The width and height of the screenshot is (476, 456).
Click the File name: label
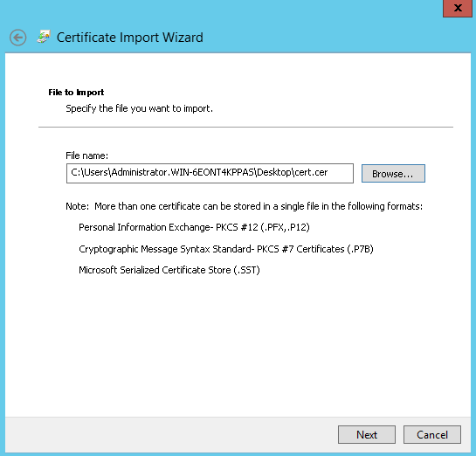pos(86,155)
